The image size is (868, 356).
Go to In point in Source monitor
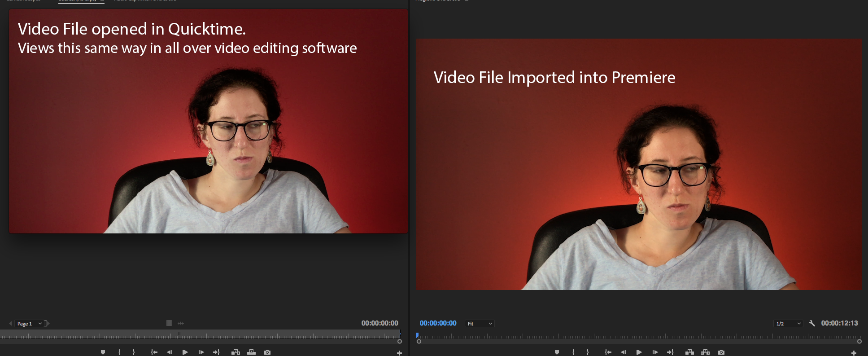(x=154, y=352)
